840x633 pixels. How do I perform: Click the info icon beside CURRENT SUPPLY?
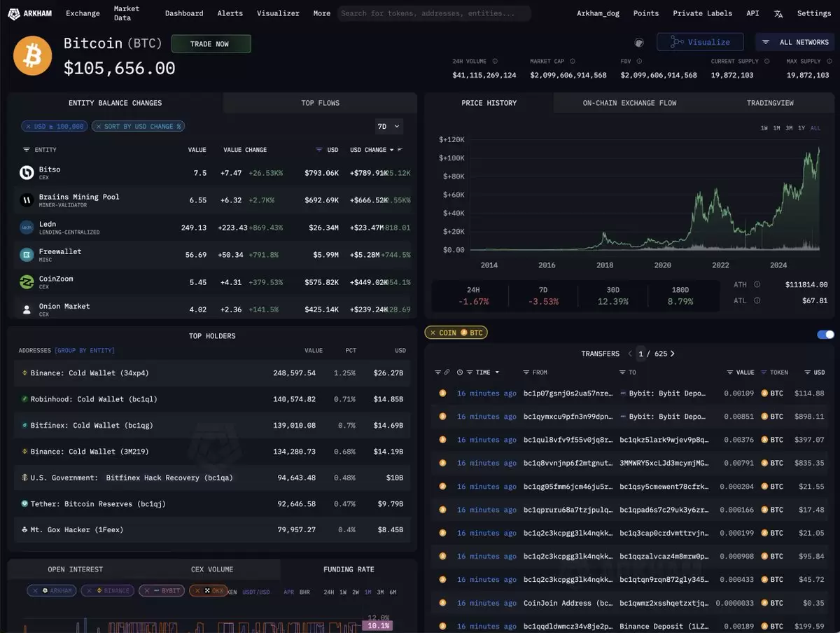pyautogui.click(x=769, y=62)
